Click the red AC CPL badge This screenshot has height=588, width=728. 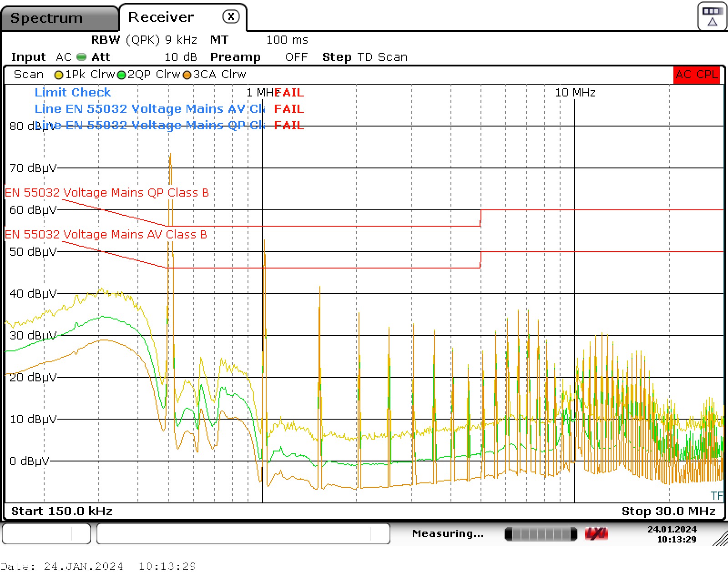click(x=696, y=75)
